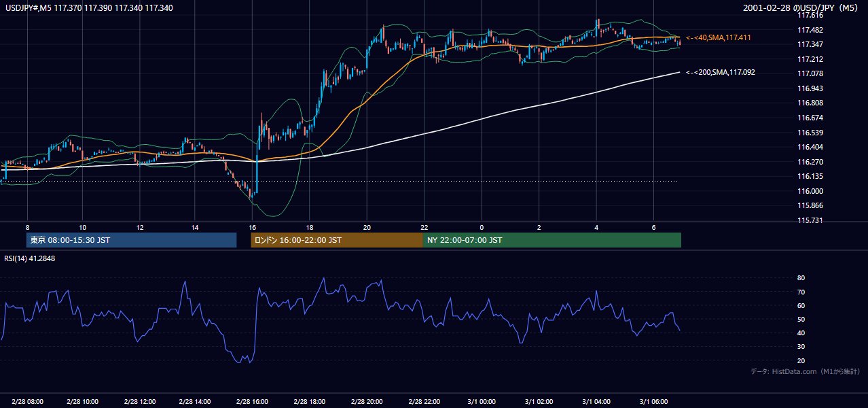Click the 2/28 18:00 date label

click(310, 401)
